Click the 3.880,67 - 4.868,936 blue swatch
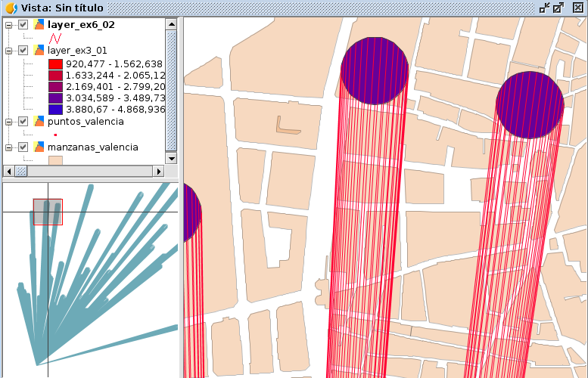Viewport: 588px width, 378px height. coord(55,109)
